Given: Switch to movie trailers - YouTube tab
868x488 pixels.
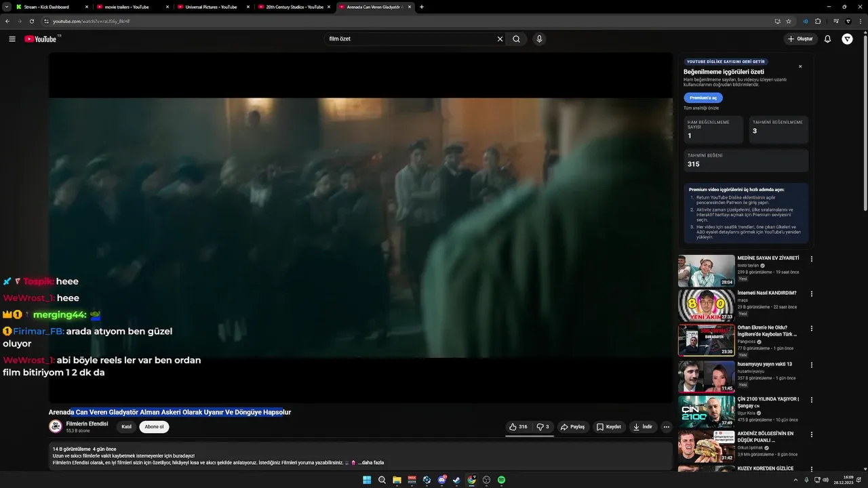Looking at the screenshot, I should pos(132,7).
